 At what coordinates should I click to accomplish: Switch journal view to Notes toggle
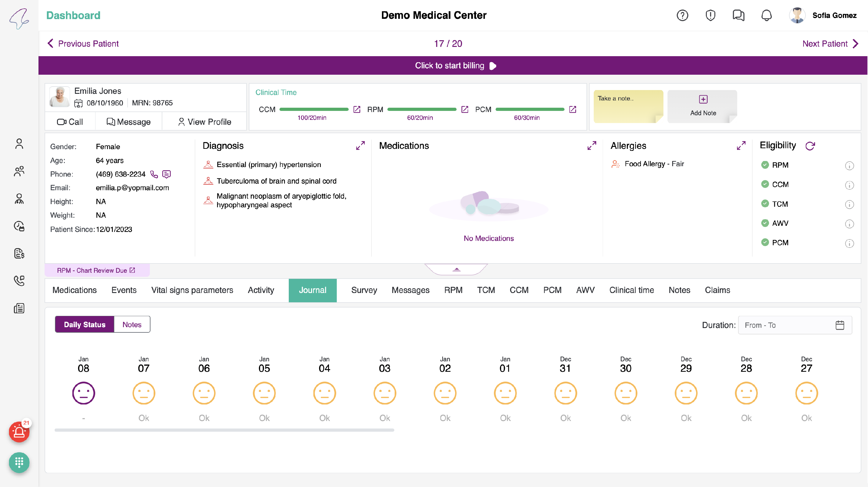click(132, 325)
